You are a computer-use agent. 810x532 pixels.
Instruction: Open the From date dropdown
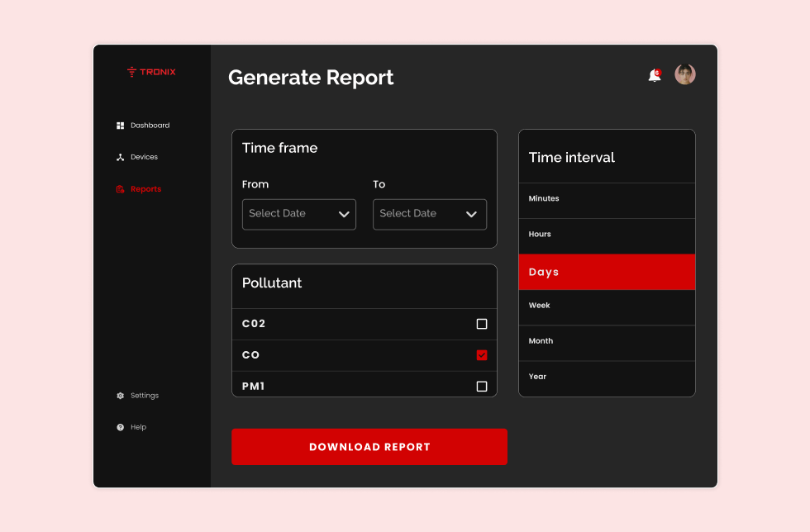(298, 214)
